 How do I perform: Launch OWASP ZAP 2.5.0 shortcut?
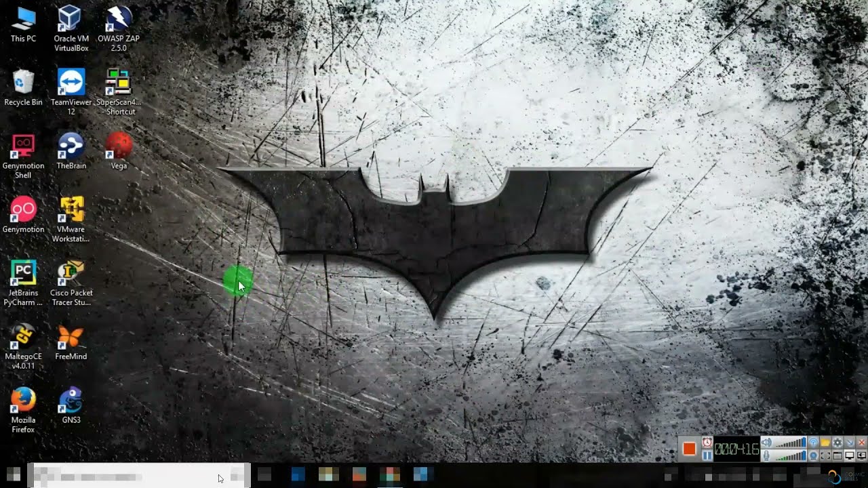[x=119, y=29]
